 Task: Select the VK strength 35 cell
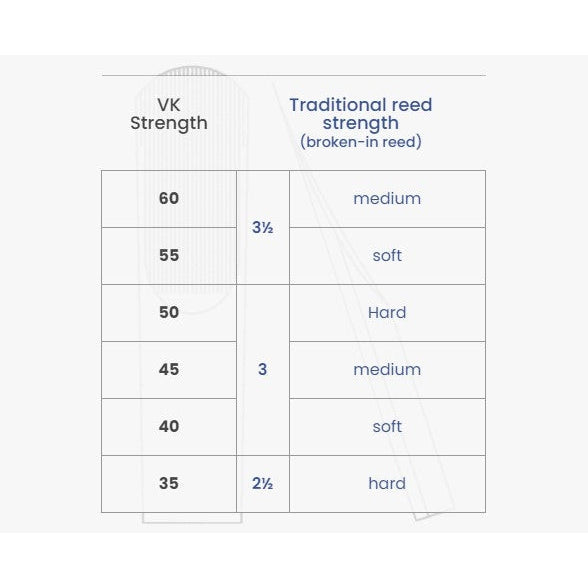tap(169, 484)
